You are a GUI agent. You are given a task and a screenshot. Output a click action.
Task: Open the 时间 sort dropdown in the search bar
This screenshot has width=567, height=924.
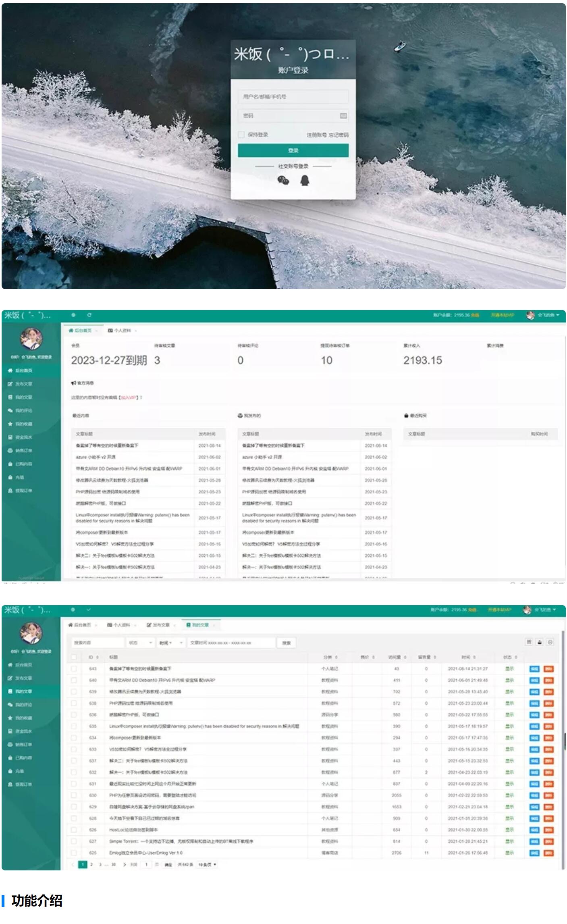[x=171, y=643]
